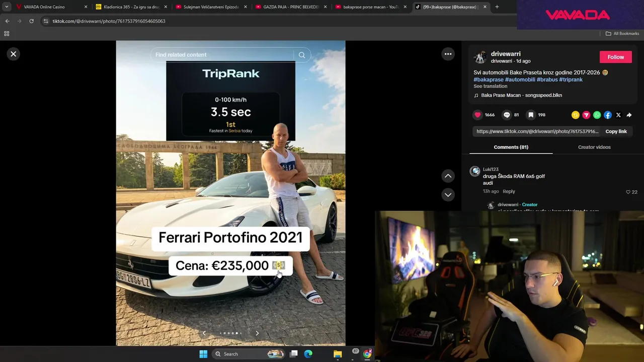This screenshot has width=644, height=362.
Task: Reload the current page
Action: click(x=31, y=21)
